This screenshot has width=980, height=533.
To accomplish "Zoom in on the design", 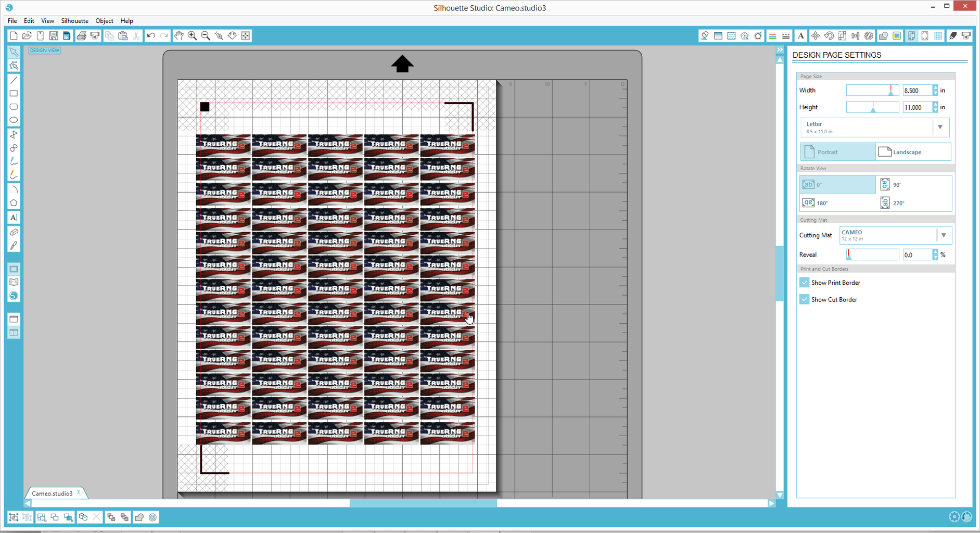I will coord(193,35).
